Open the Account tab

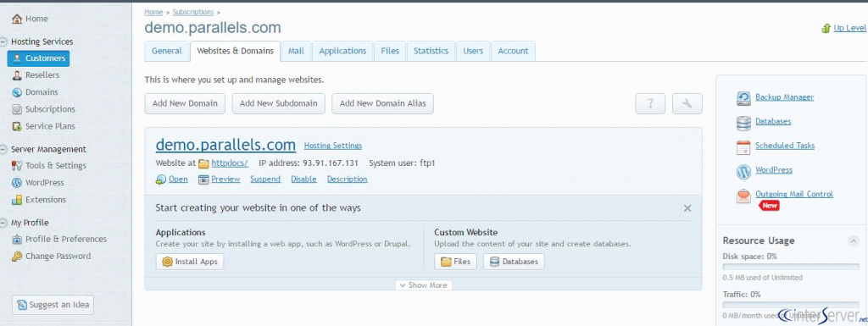(513, 51)
